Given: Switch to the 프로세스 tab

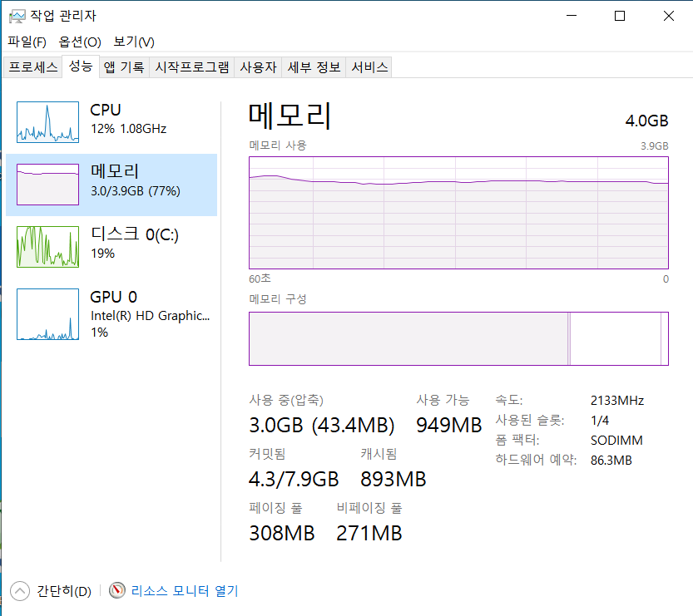Looking at the screenshot, I should coord(33,67).
